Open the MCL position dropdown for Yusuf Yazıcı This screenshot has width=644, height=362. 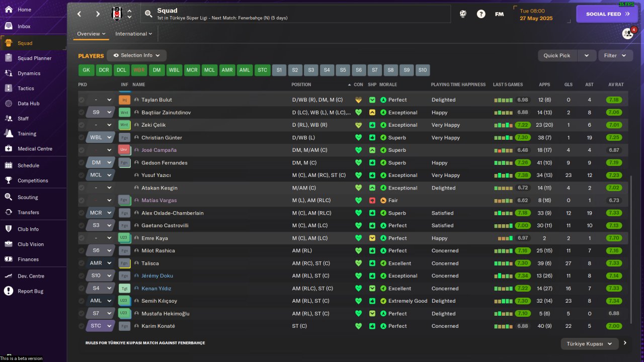point(101,175)
